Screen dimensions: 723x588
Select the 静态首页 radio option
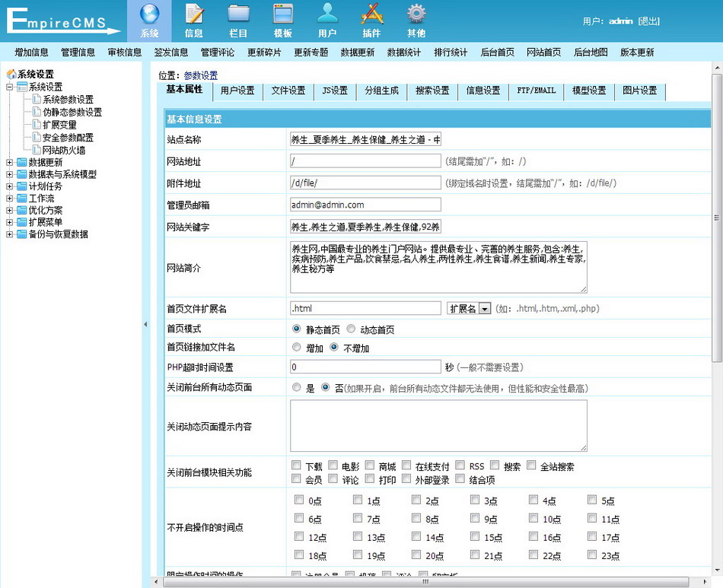pyautogui.click(x=297, y=329)
